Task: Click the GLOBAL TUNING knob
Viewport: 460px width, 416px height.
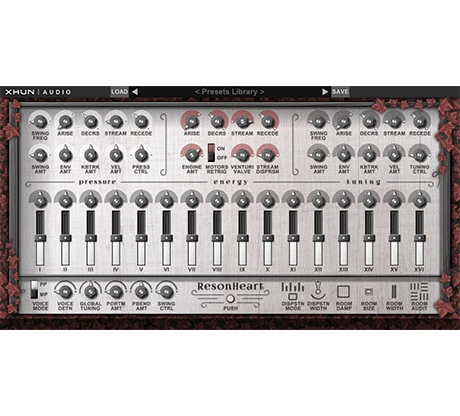Action: pyautogui.click(x=90, y=292)
